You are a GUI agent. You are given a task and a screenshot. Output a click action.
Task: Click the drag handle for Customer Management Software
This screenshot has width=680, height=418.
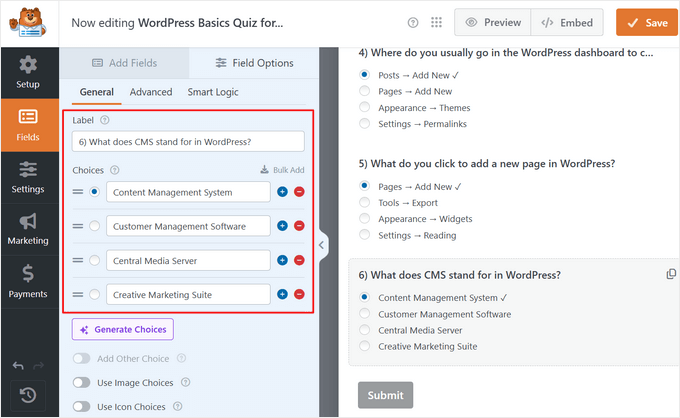tap(78, 226)
